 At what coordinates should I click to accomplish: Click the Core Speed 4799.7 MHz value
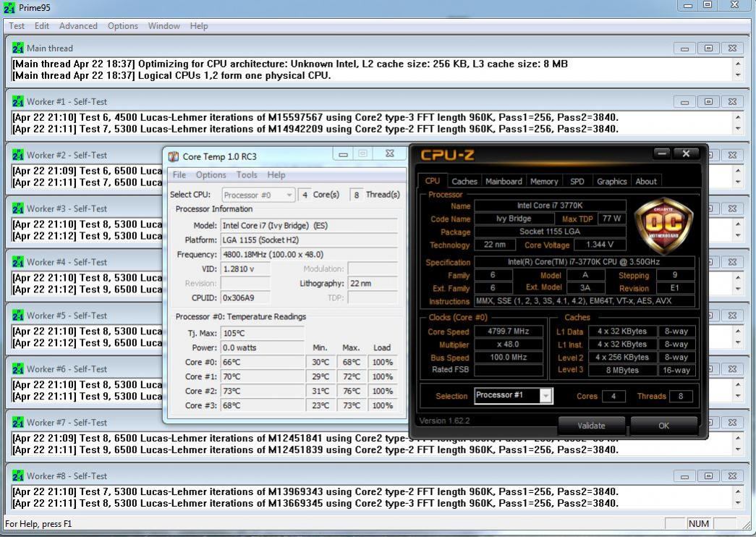coord(508,331)
